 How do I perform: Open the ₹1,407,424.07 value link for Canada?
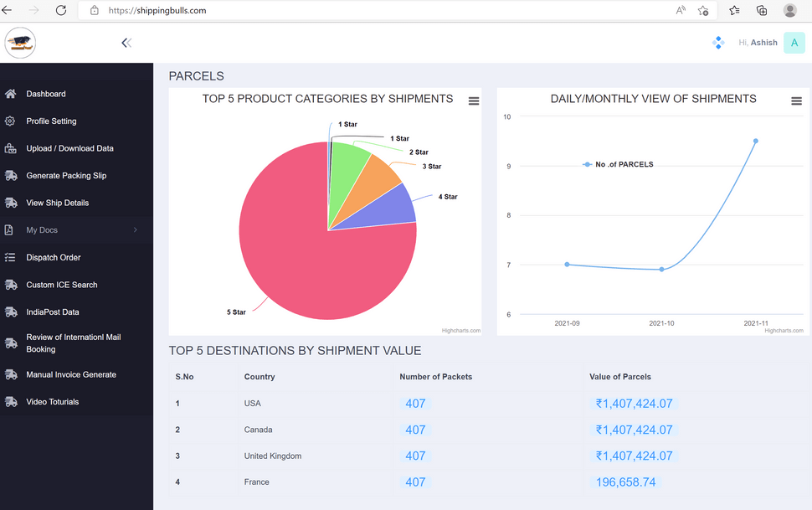coord(634,430)
